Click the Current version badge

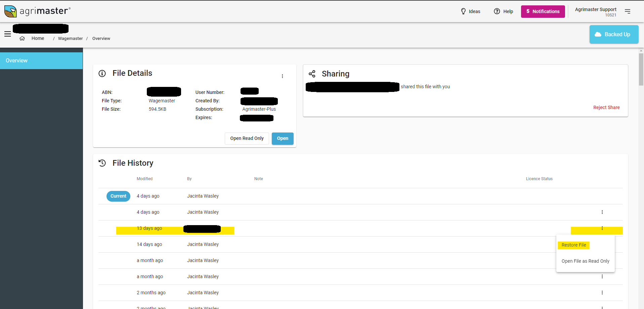(x=118, y=196)
